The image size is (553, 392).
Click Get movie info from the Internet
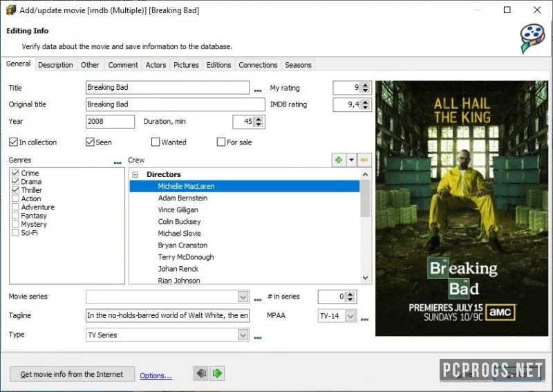tap(72, 374)
